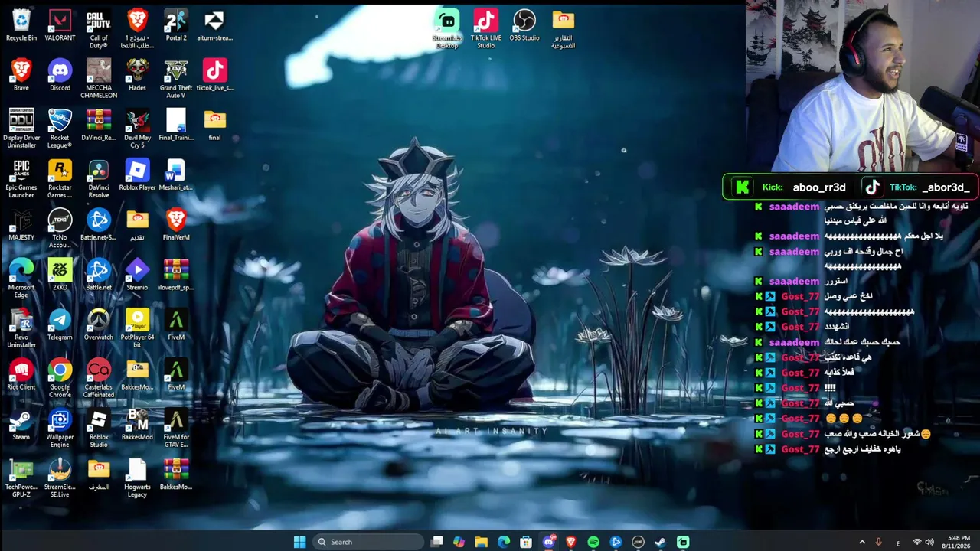Select the Epic Games Launcher icon
Image resolution: width=980 pixels, height=551 pixels.
(x=21, y=178)
